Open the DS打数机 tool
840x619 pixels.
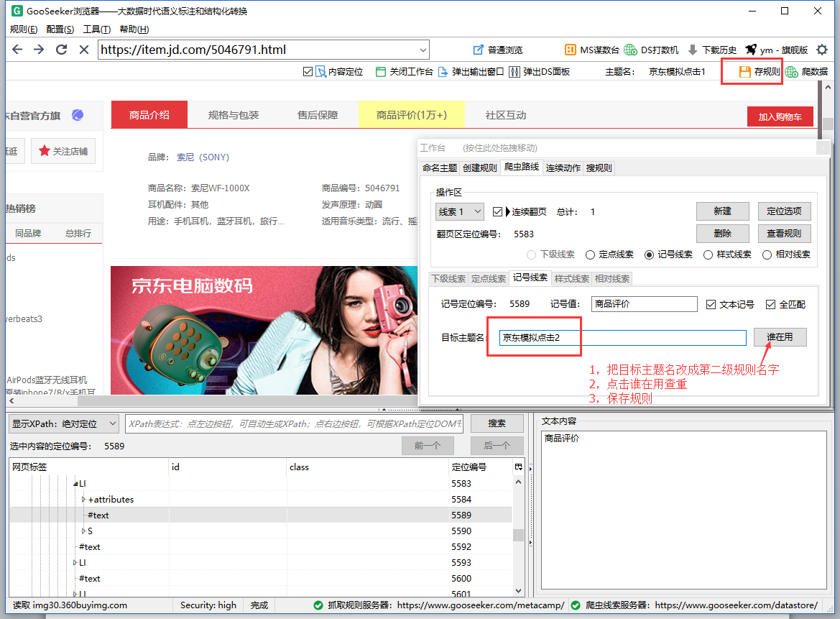point(652,50)
